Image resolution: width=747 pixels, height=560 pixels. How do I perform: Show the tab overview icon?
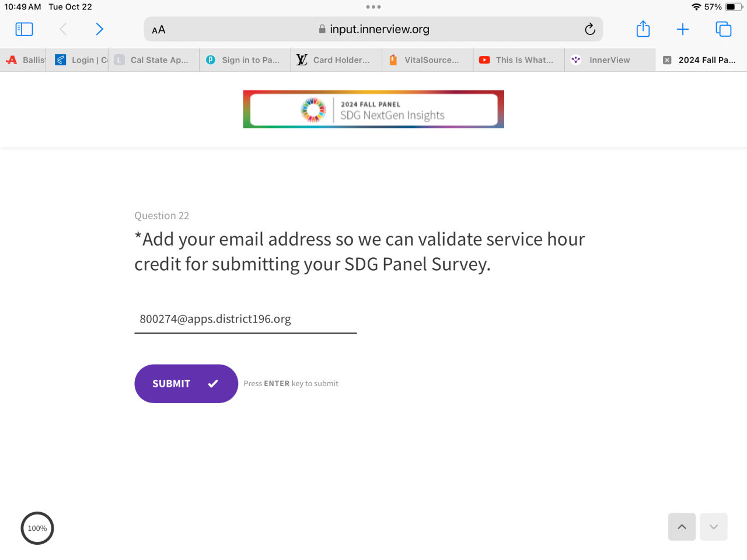pos(724,29)
